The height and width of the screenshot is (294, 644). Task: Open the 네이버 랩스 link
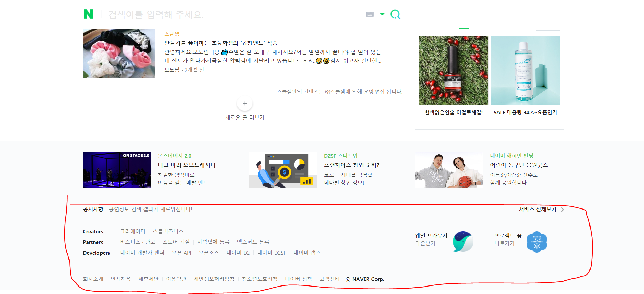307,253
